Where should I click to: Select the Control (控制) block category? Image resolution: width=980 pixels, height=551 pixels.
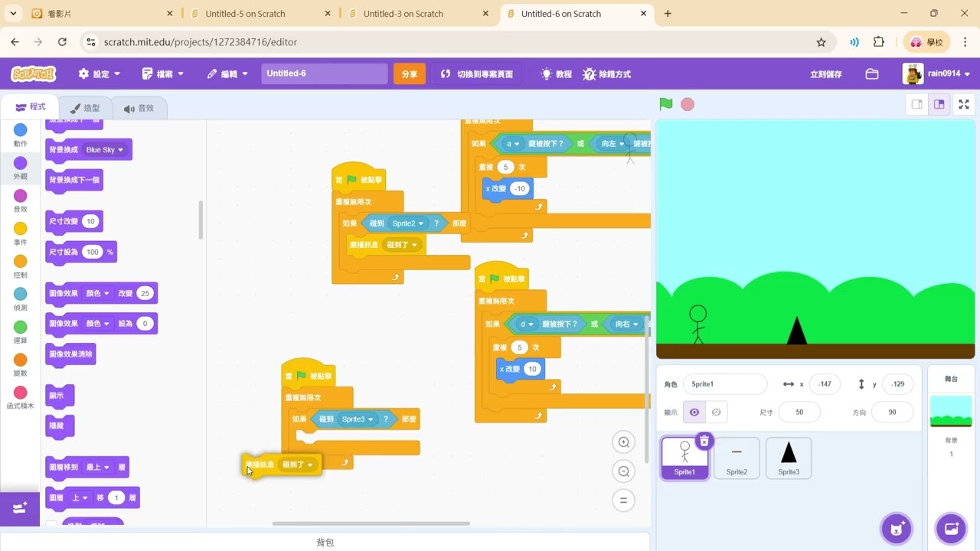click(20, 267)
